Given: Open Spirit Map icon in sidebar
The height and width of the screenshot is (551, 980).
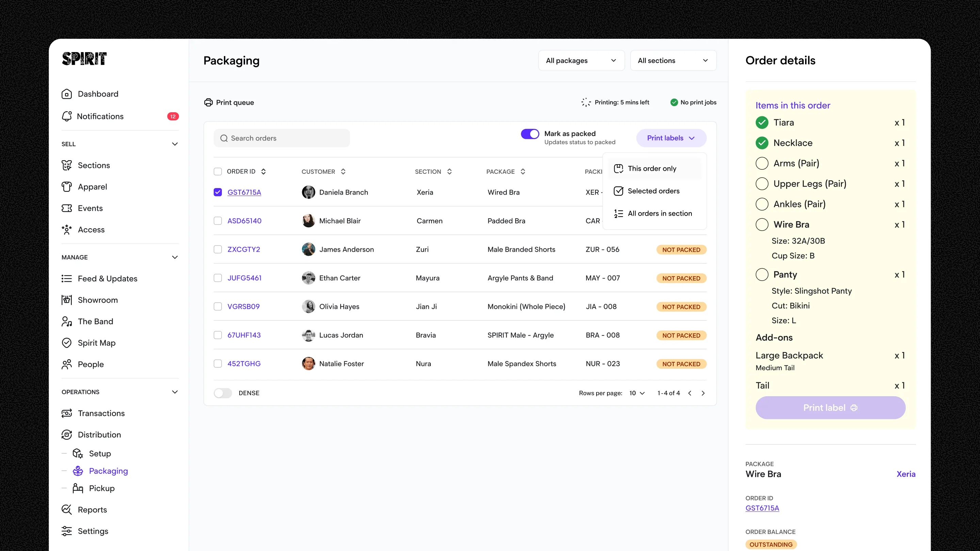Looking at the screenshot, I should click(67, 343).
